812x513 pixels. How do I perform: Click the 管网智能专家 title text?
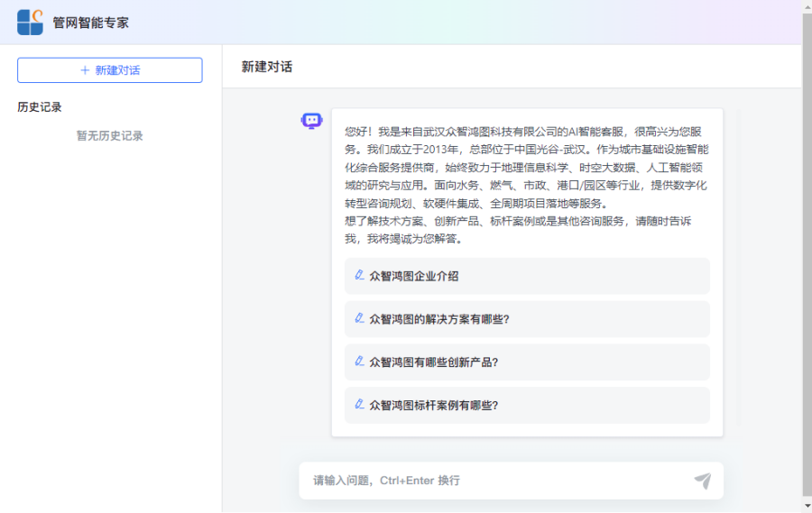[x=90, y=23]
